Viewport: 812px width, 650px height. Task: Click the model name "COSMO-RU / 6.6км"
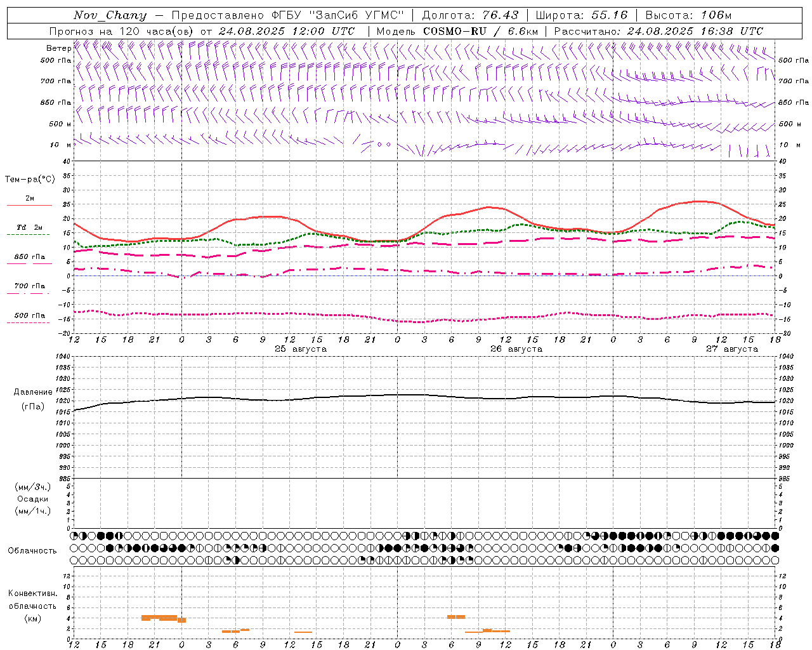click(480, 31)
